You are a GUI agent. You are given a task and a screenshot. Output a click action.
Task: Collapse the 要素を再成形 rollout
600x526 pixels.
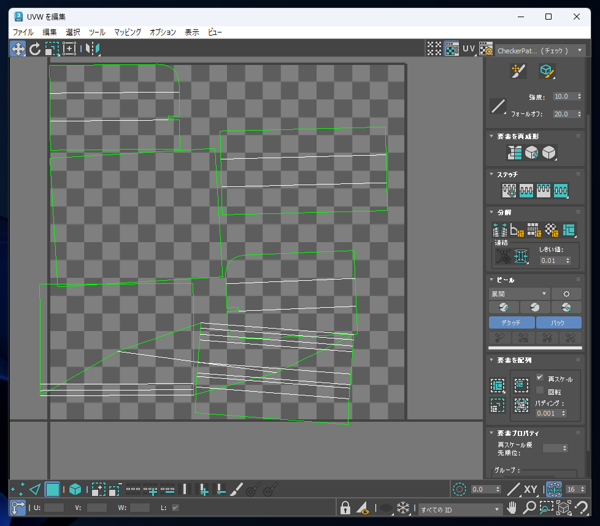point(492,136)
